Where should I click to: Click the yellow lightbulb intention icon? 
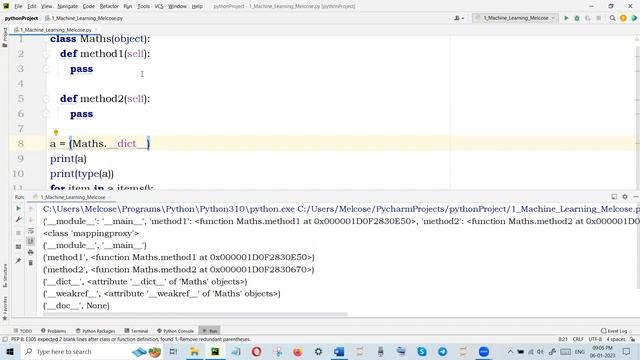tap(56, 133)
